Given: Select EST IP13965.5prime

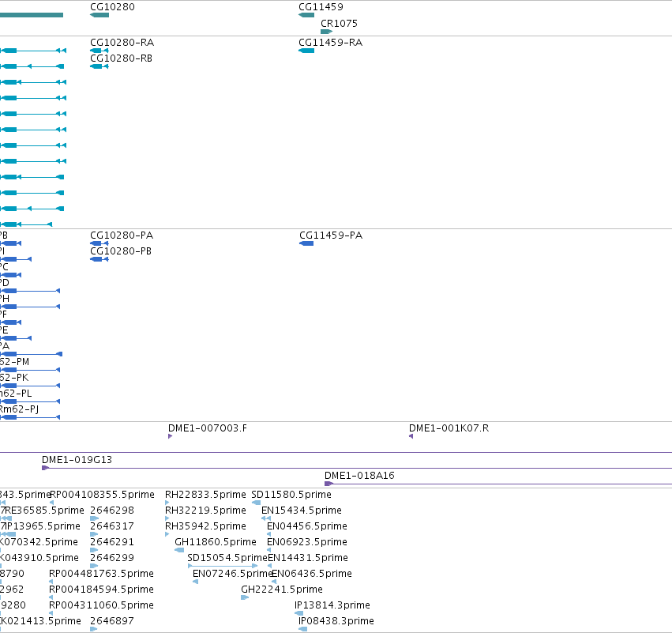Looking at the screenshot, I should [x=43, y=526].
